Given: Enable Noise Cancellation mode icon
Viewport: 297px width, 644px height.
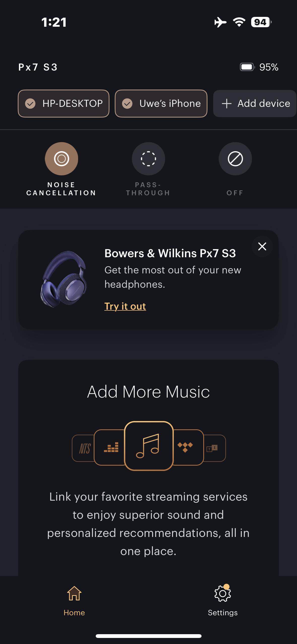Looking at the screenshot, I should click(x=61, y=159).
